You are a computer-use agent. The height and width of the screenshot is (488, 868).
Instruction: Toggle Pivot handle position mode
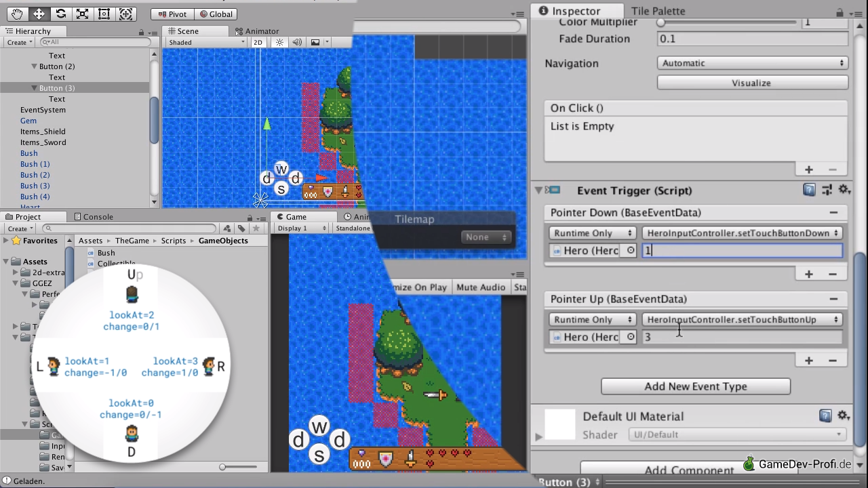(172, 14)
